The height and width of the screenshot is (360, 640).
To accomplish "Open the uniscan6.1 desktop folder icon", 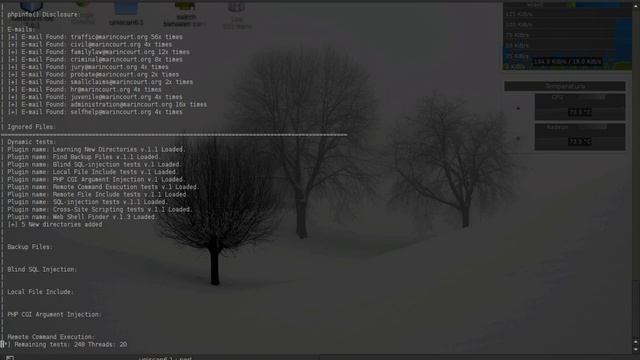I will (x=126, y=8).
